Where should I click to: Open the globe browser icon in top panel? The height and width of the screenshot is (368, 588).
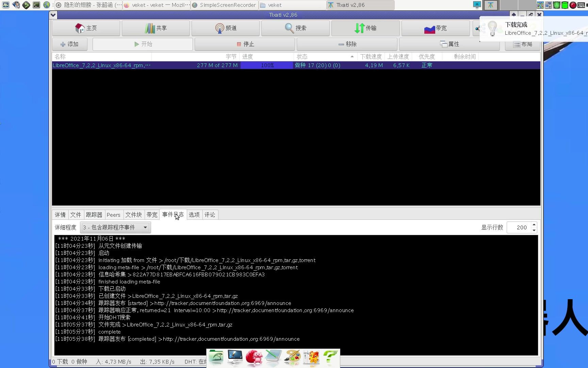tap(47, 5)
